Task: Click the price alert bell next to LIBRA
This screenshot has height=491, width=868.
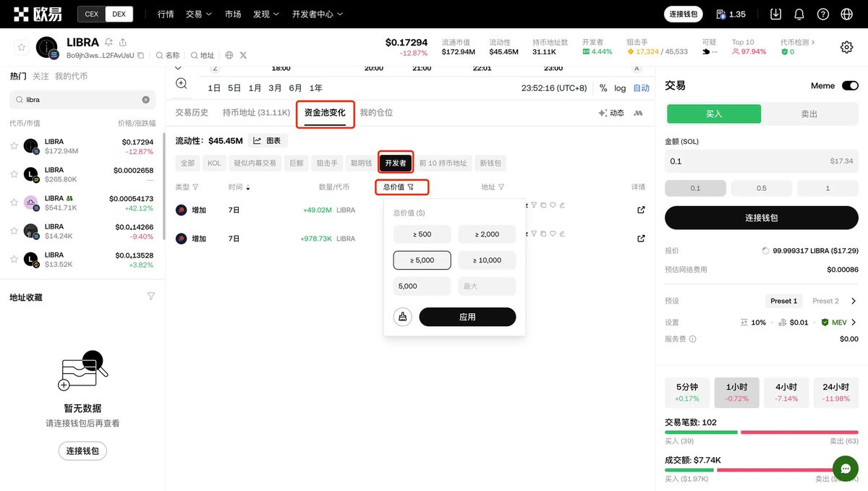Action: coord(109,42)
